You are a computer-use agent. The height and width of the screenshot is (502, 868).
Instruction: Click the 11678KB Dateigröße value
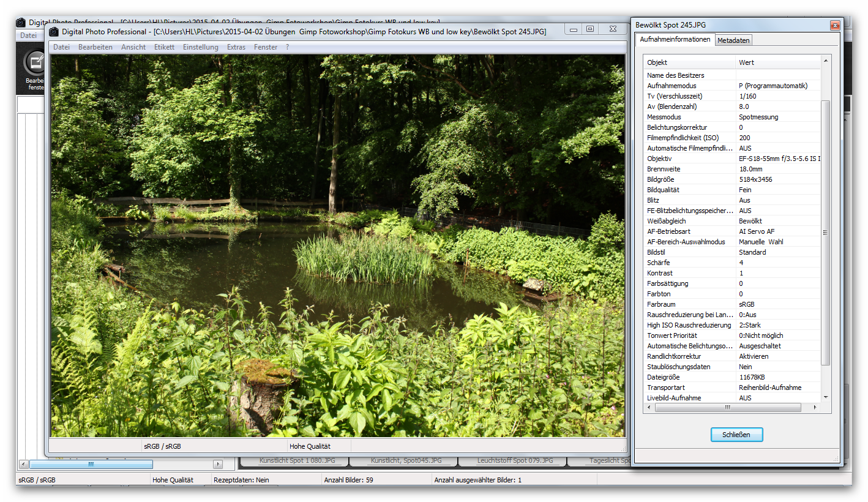tap(752, 377)
